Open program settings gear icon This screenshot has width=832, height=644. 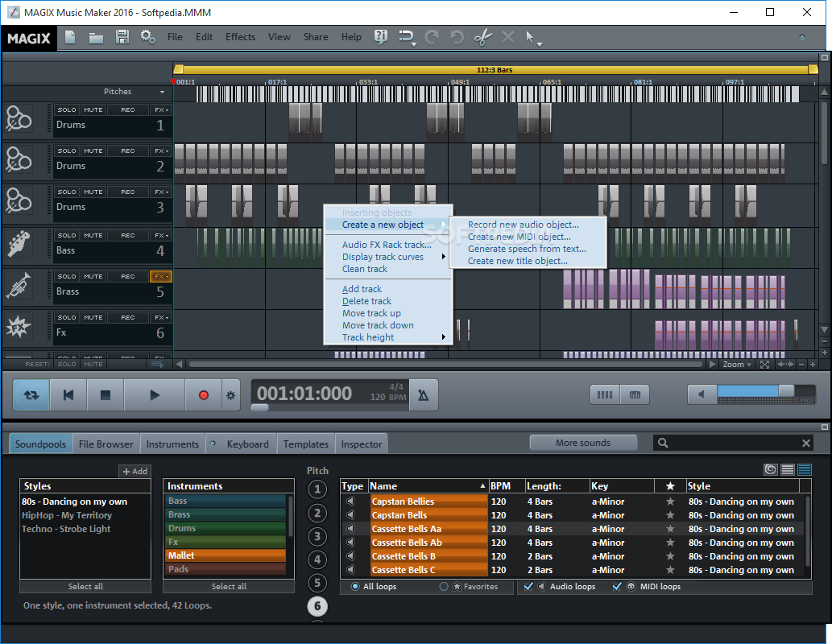point(147,37)
